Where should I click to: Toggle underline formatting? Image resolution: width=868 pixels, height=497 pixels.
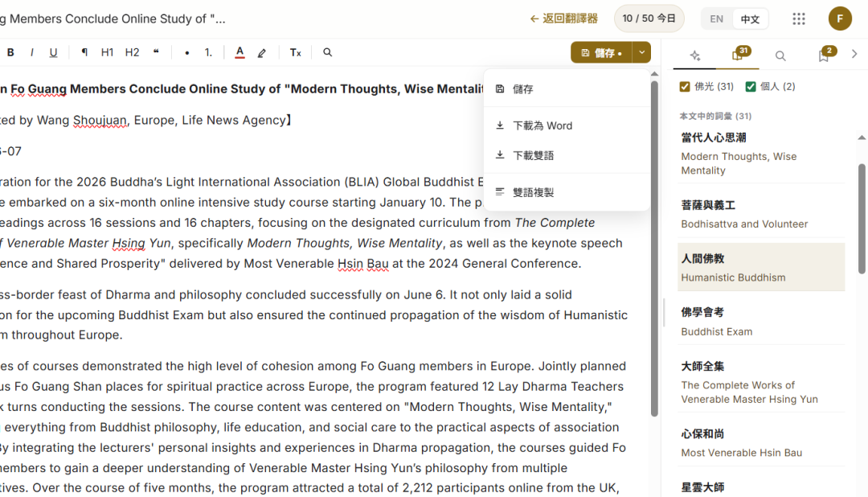tap(53, 52)
